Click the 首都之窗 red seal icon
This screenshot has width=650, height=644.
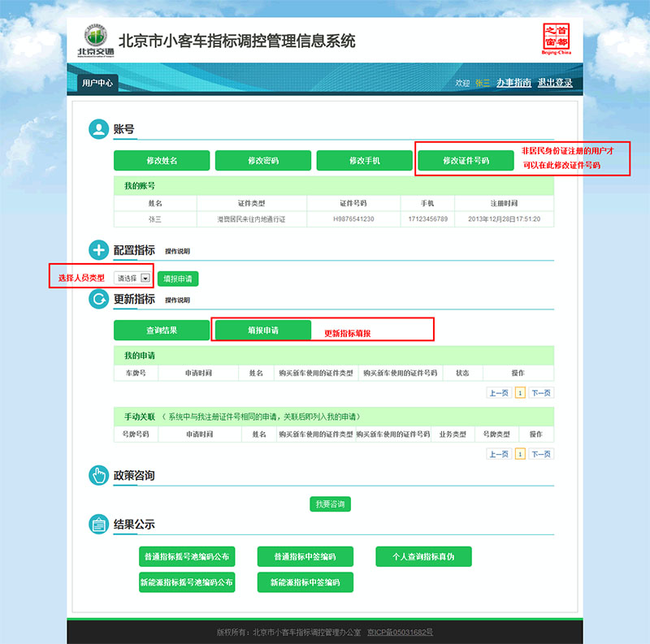click(x=557, y=36)
